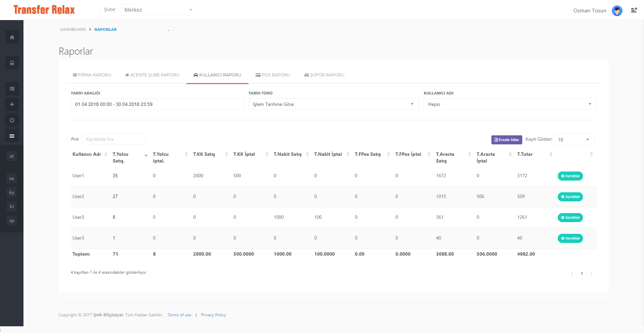Select the Kullanıcı Raporu tab
The height and width of the screenshot is (333, 644).
tap(217, 75)
